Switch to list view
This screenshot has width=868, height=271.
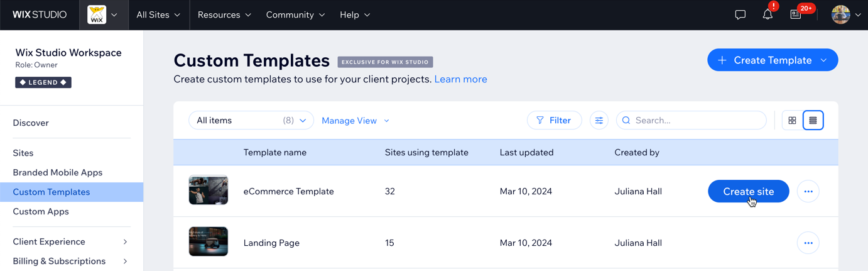click(x=813, y=120)
